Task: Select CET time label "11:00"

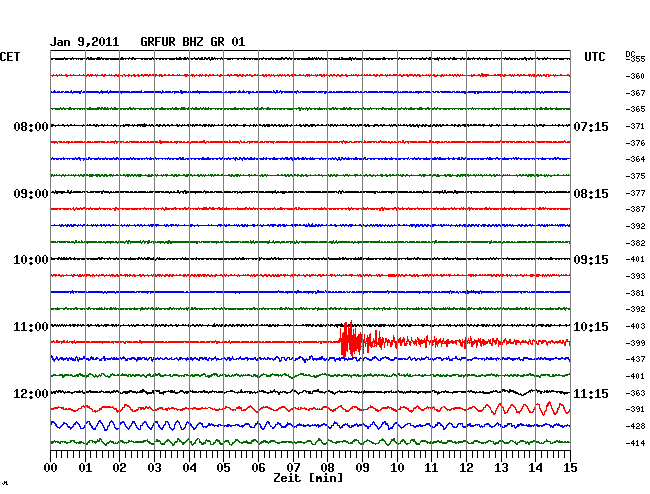Action: click(31, 327)
